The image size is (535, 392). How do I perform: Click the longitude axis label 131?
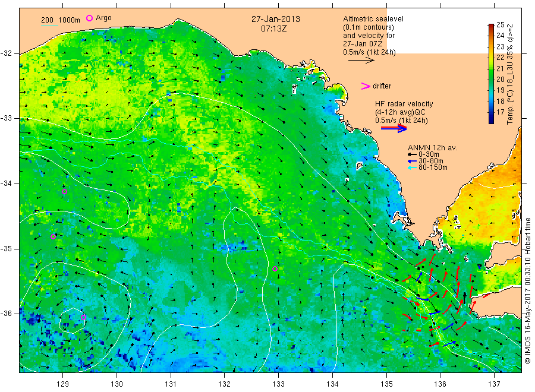pos(171,384)
